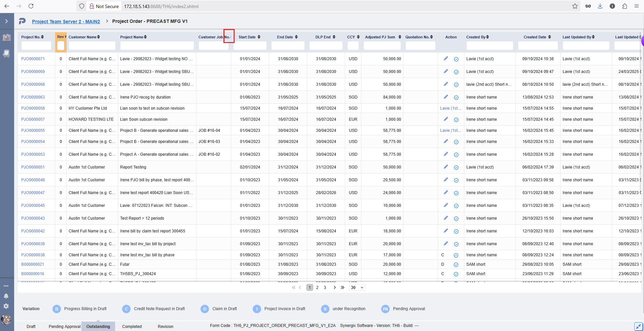Open the dashboard chart icon in sidebar

[7, 37]
